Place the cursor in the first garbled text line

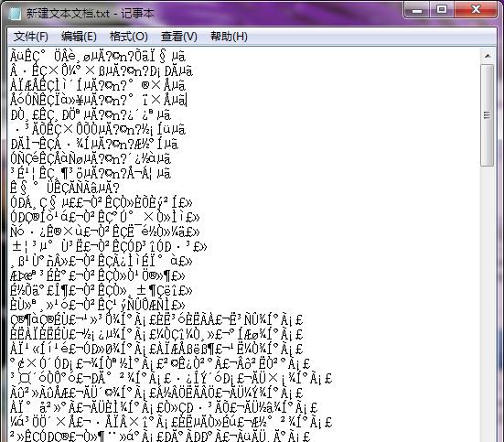coord(98,57)
